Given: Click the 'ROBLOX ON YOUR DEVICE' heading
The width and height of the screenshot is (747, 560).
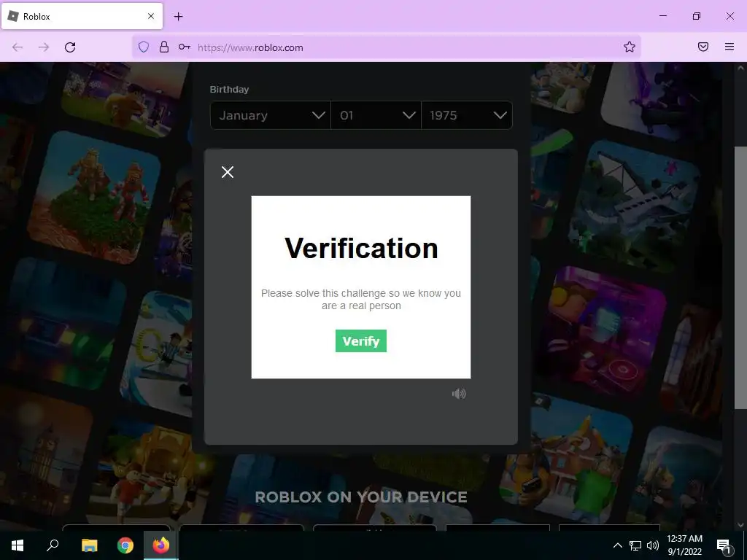Looking at the screenshot, I should pyautogui.click(x=361, y=497).
